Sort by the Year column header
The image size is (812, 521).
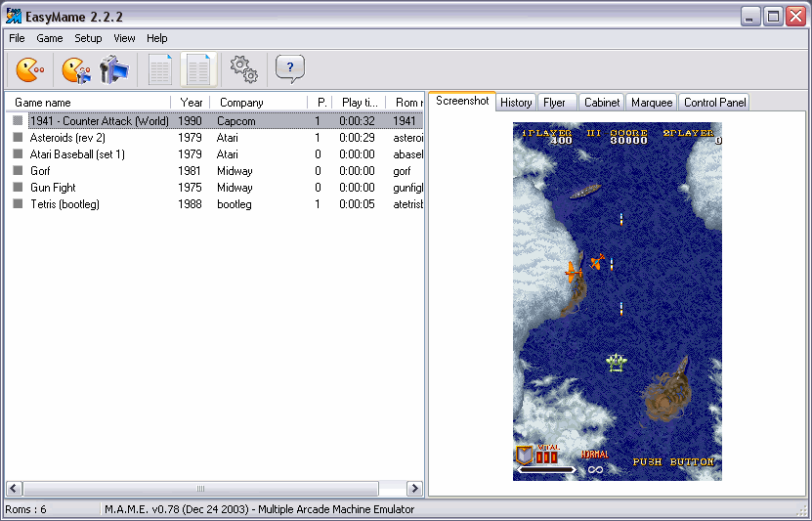click(191, 103)
